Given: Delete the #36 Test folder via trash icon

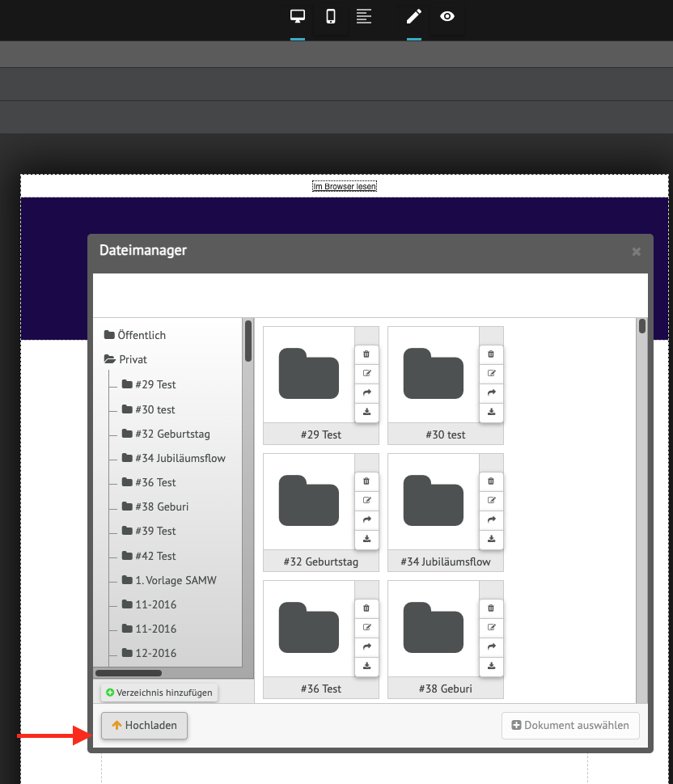Looking at the screenshot, I should pos(366,608).
